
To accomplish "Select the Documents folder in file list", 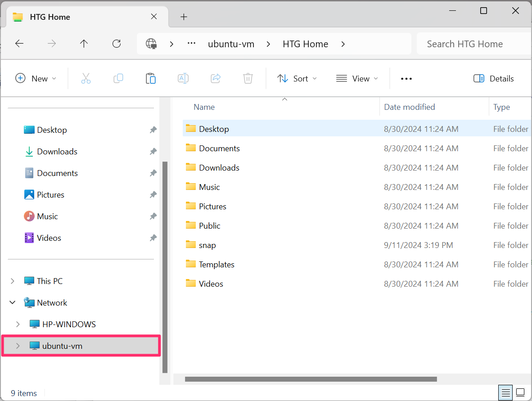I will click(x=357, y=148).
